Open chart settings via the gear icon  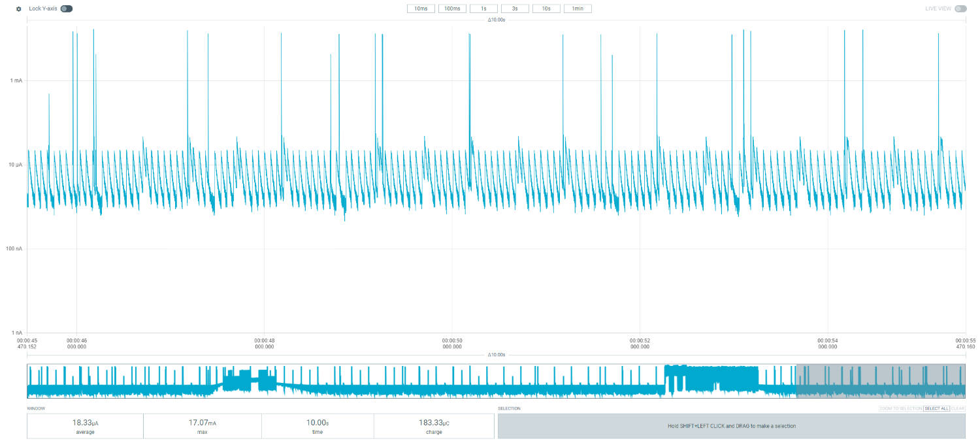18,9
